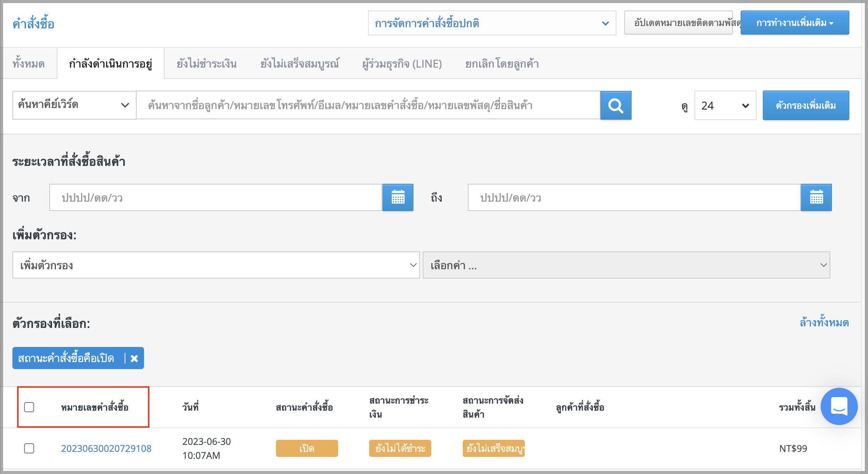The height and width of the screenshot is (474, 868).
Task: Switch to the 'ยังไม่ชำระเงิน' tab
Action: click(207, 63)
